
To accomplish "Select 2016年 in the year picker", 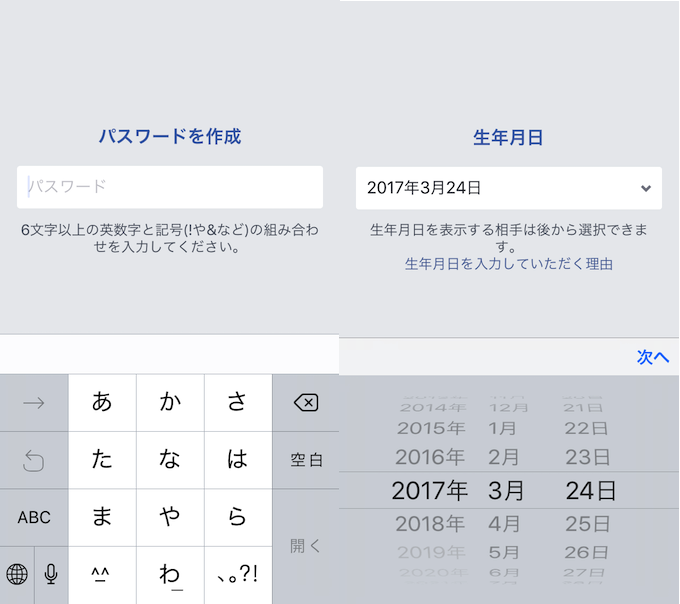I will (x=430, y=458).
